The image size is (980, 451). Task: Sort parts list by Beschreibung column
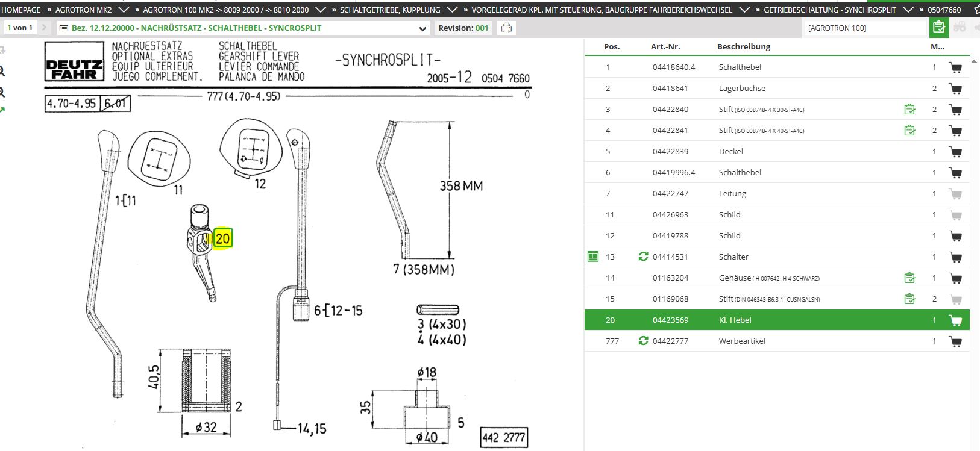click(x=744, y=46)
